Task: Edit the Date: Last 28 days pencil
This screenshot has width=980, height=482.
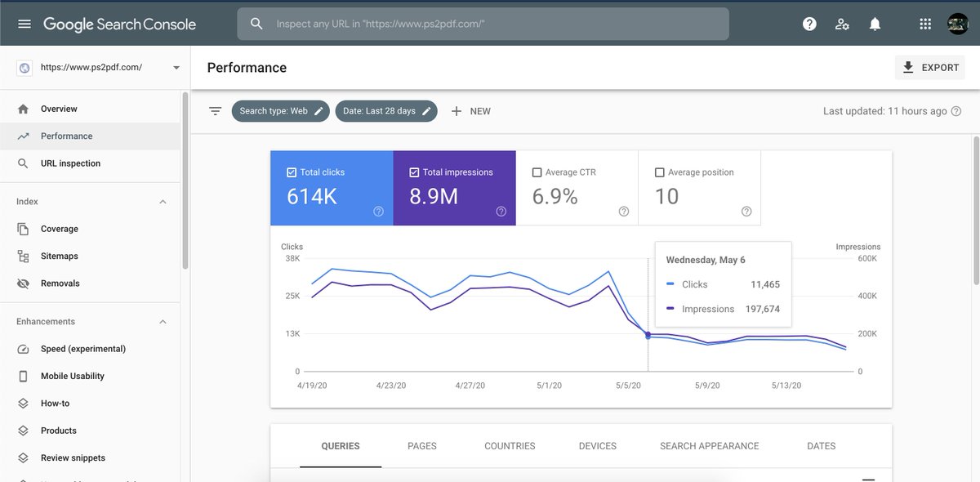Action: [x=426, y=111]
